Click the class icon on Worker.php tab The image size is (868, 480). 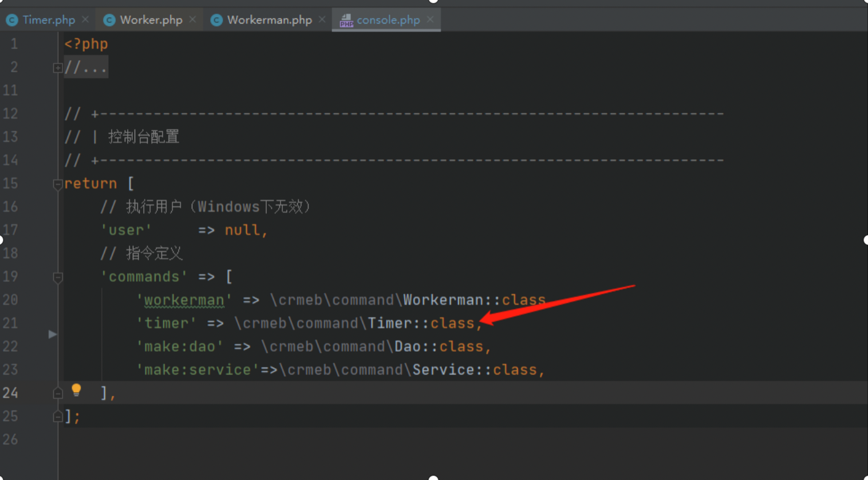109,19
